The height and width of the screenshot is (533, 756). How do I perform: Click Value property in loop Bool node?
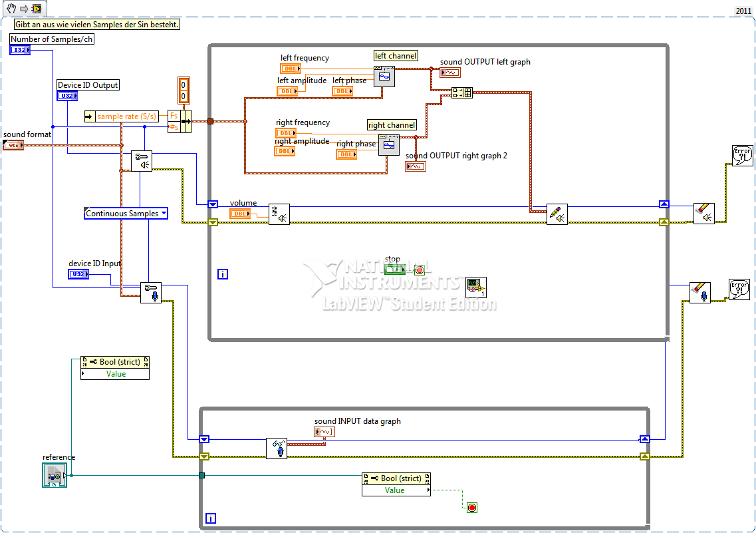point(396,490)
